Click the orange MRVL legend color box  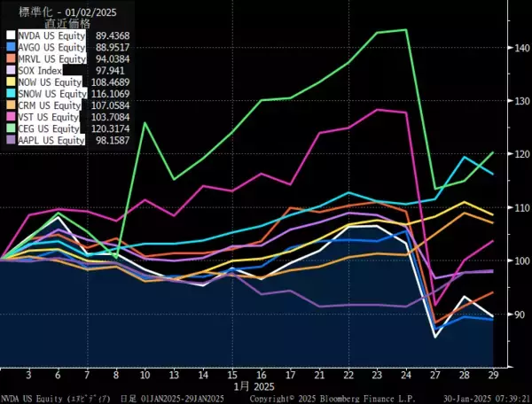[x=10, y=58]
